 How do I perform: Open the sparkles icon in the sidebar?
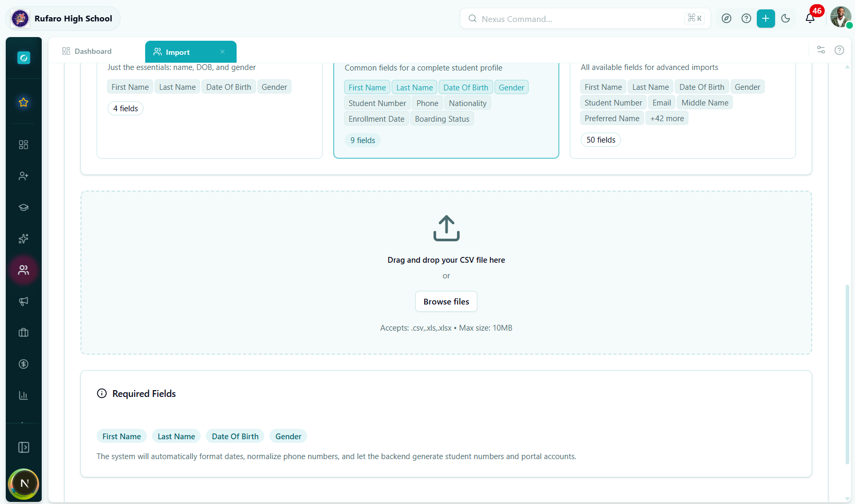coord(24,239)
